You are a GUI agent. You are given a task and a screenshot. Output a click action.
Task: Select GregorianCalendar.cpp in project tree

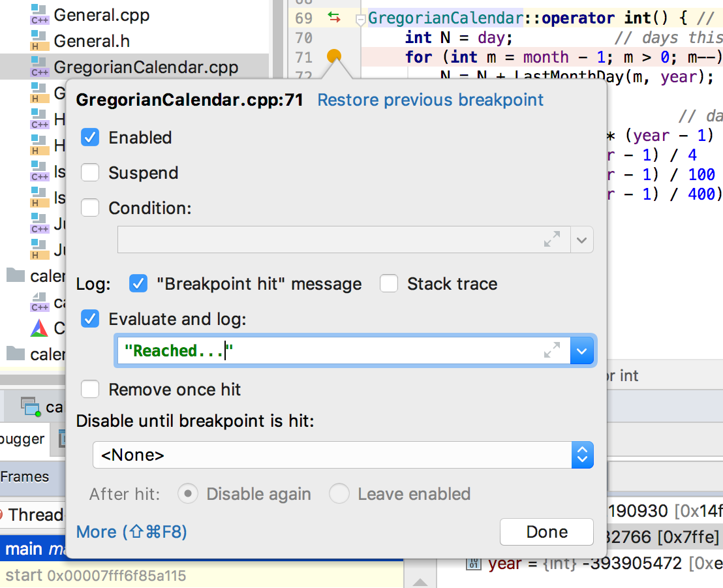pyautogui.click(x=146, y=67)
